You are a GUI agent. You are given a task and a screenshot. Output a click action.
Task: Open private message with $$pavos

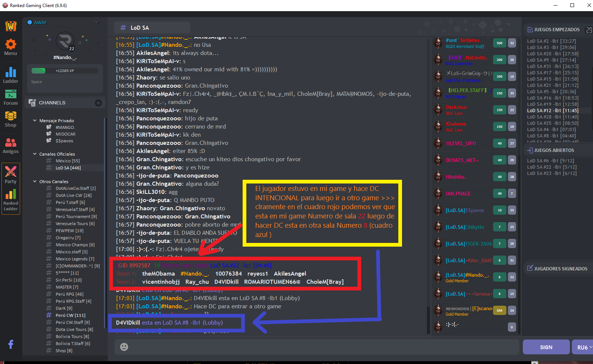(64, 141)
